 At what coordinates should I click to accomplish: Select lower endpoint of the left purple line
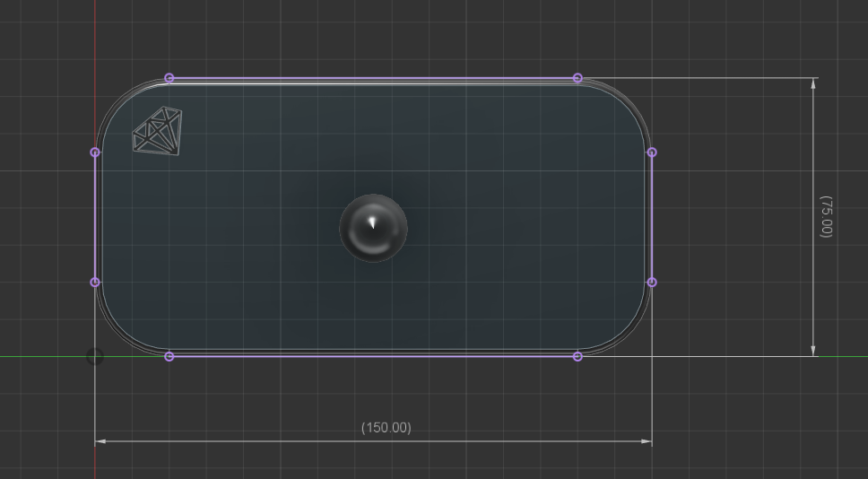coord(95,283)
